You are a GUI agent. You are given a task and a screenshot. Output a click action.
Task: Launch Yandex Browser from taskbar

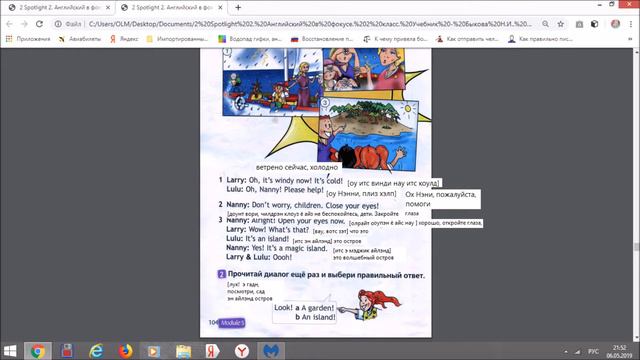pyautogui.click(x=242, y=351)
